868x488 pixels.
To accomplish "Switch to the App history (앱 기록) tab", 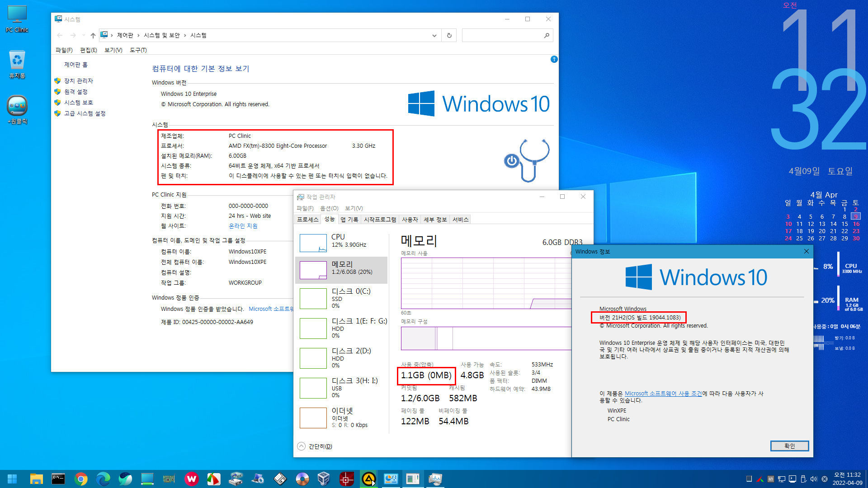I will (349, 220).
